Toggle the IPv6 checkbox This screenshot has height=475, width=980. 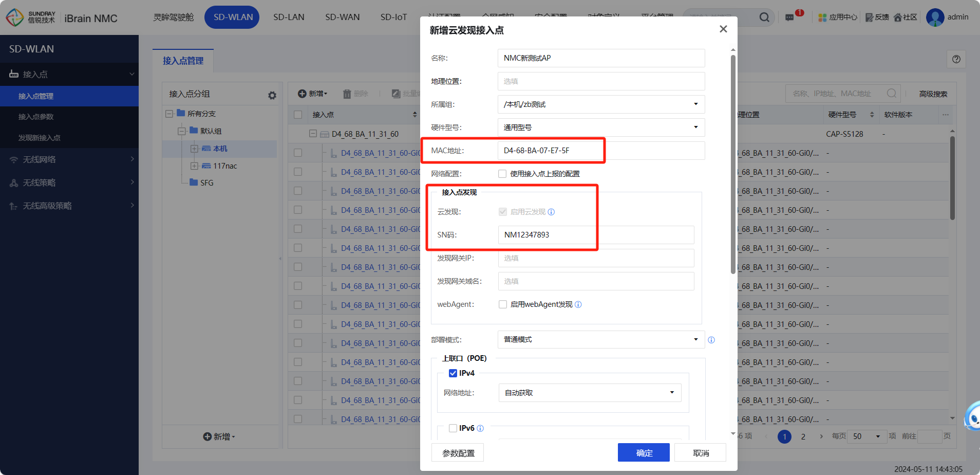453,428
